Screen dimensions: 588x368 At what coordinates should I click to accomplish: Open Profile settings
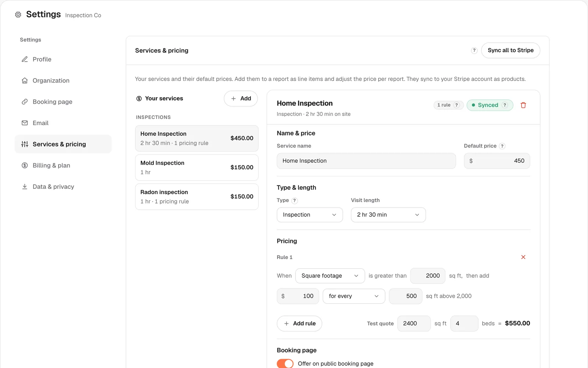(x=63, y=60)
